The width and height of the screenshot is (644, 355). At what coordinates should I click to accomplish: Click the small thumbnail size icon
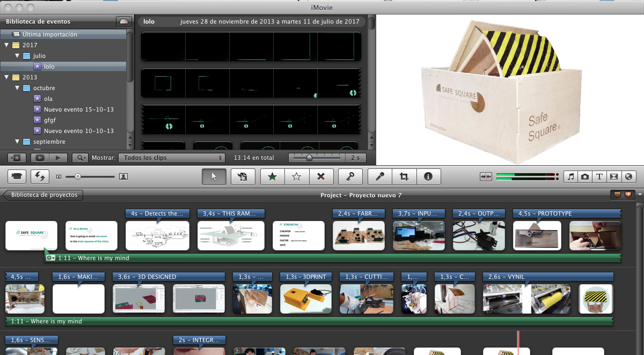58,176
